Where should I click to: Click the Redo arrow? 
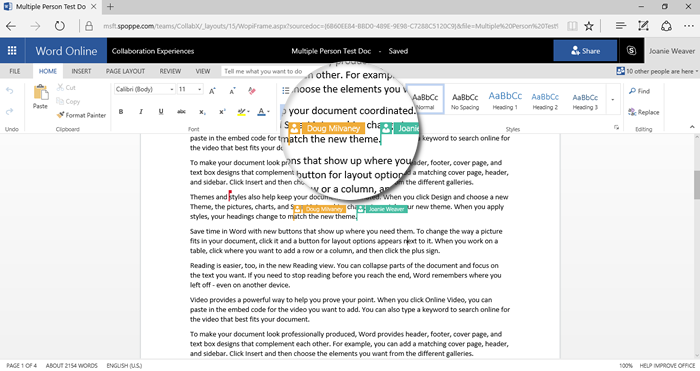pyautogui.click(x=10, y=111)
